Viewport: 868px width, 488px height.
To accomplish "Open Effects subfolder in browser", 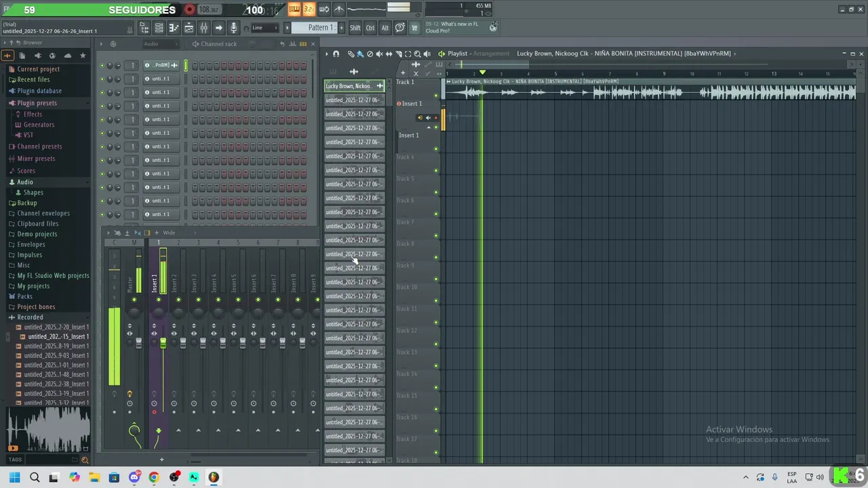I will tap(33, 114).
